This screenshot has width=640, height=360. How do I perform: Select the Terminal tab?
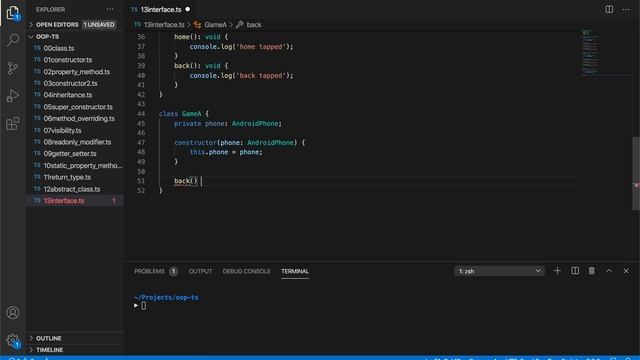[x=295, y=271]
